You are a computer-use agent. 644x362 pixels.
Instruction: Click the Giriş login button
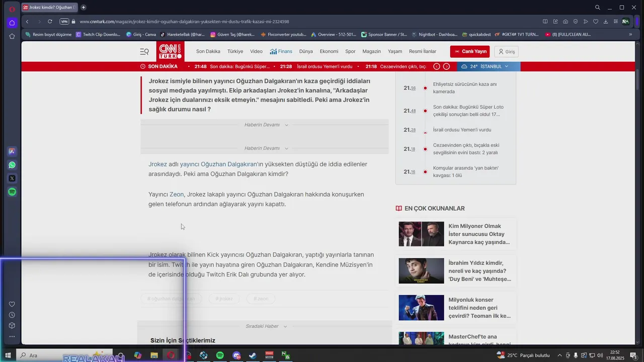coord(506,51)
